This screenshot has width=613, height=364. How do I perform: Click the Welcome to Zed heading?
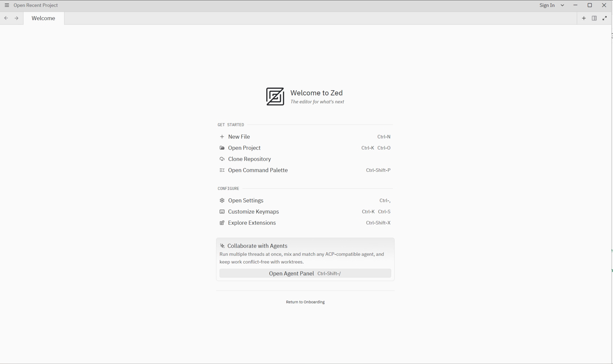316,93
